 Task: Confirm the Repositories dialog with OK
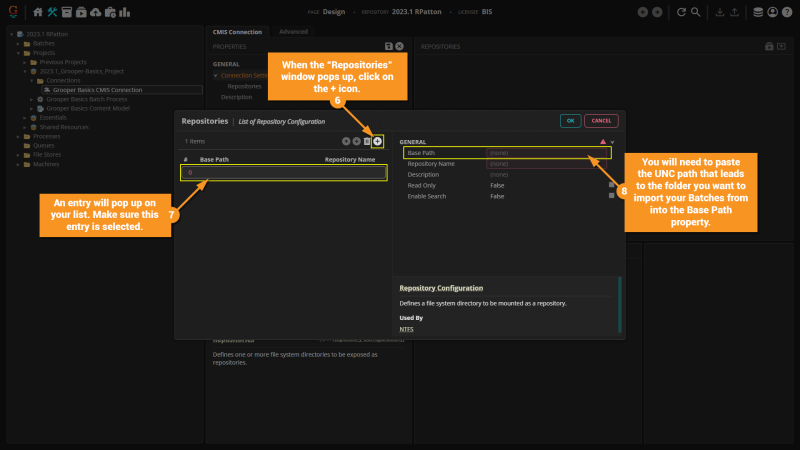(x=570, y=121)
